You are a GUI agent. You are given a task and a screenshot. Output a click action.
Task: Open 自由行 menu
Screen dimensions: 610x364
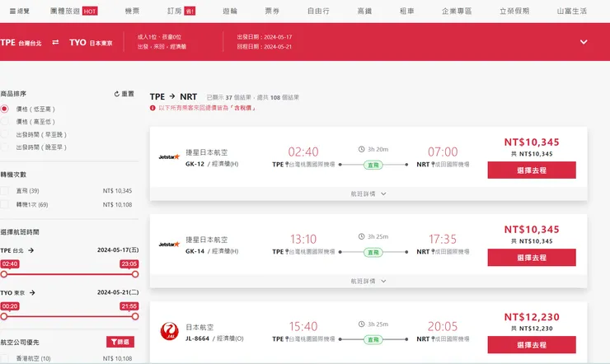[318, 11]
